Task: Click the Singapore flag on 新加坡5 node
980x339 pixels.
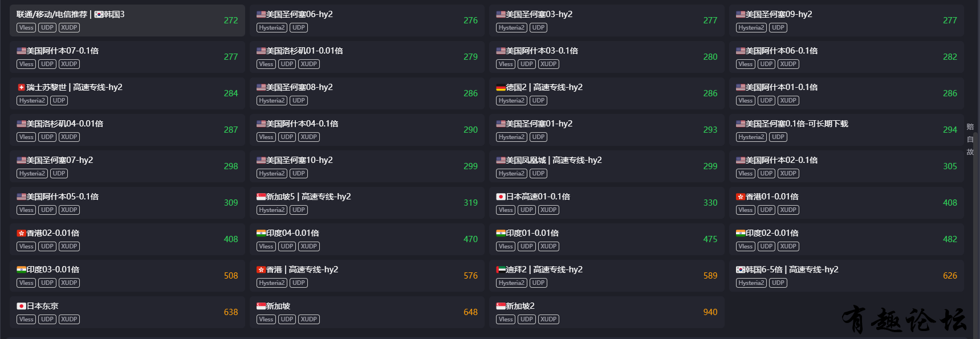Action: click(261, 197)
